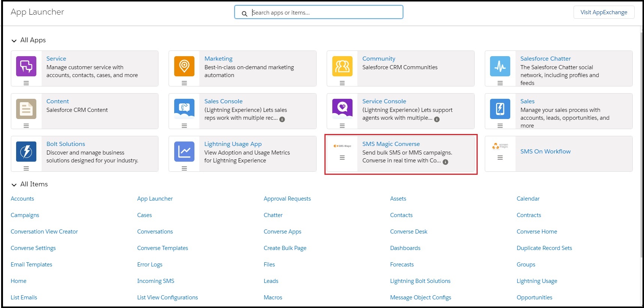644x308 pixels.
Task: Open the Calendar item
Action: [528, 199]
